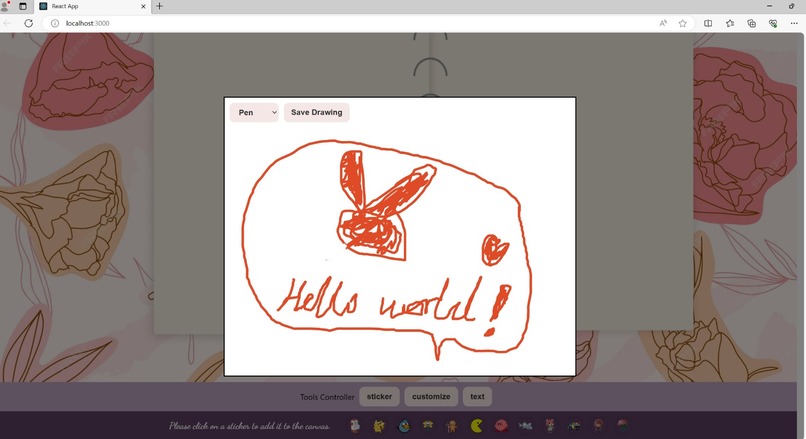Toggle browser split screen view
Image resolution: width=806 pixels, height=439 pixels.
(x=708, y=23)
